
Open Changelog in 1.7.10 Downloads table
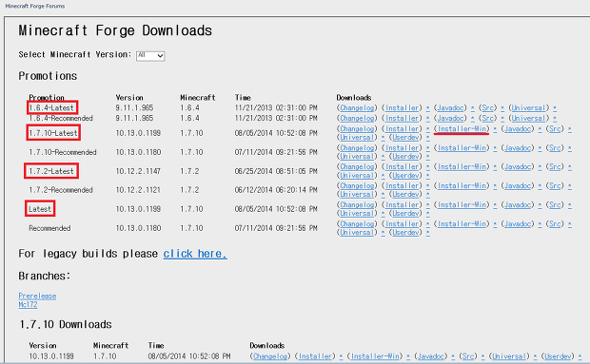coord(270,356)
